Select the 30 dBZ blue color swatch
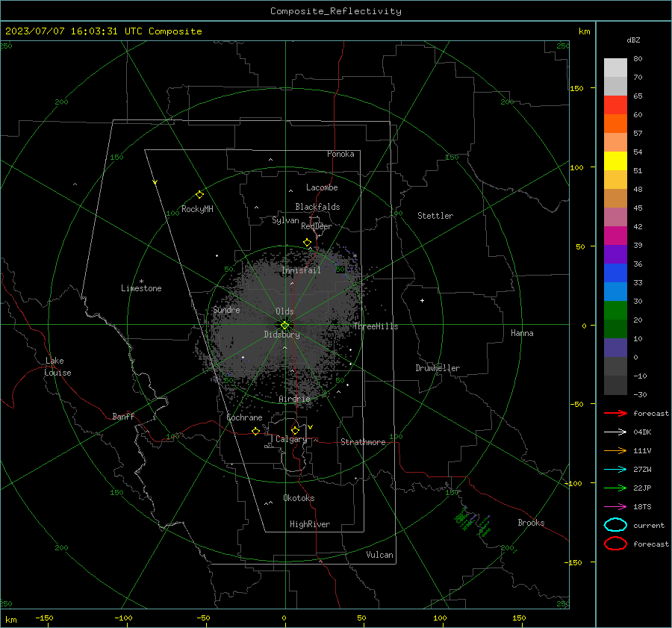 pyautogui.click(x=615, y=291)
